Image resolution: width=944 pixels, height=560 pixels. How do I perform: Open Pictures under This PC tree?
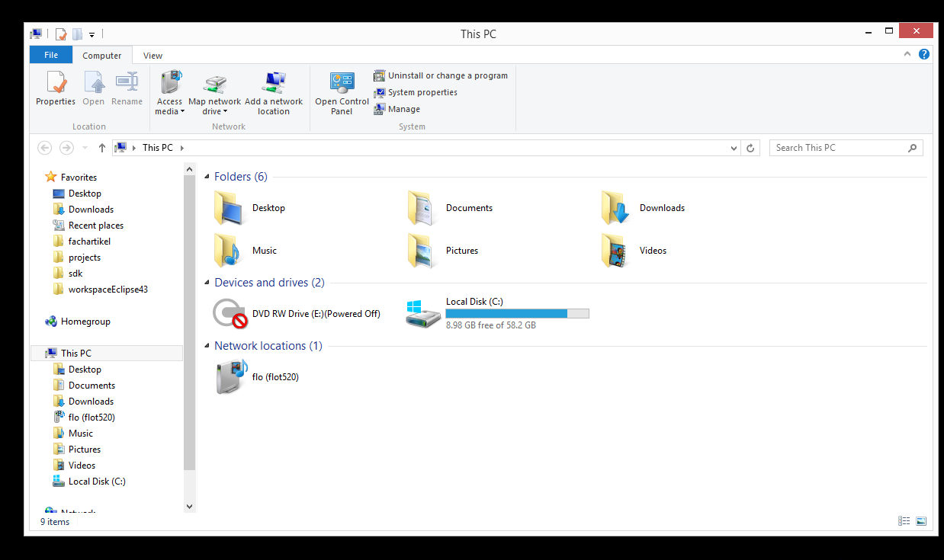click(x=77, y=450)
